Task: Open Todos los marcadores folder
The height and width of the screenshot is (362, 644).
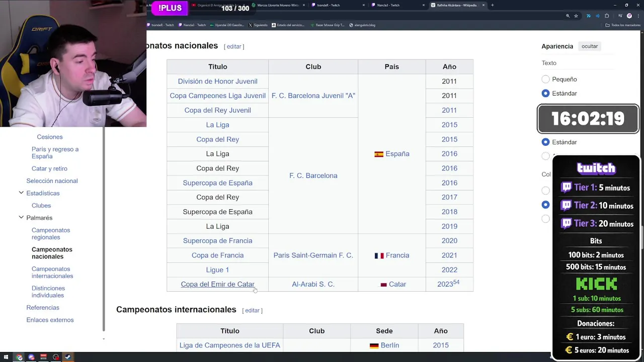Action: (623, 25)
